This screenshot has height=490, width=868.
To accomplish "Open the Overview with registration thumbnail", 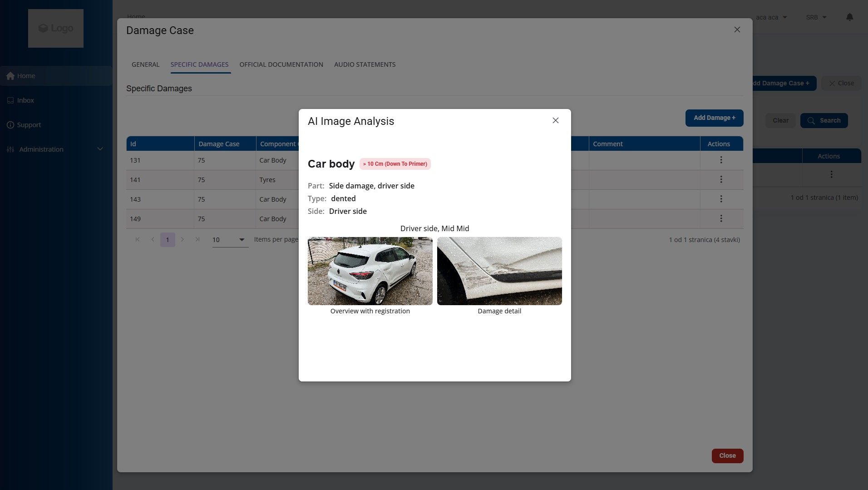I will 370,271.
